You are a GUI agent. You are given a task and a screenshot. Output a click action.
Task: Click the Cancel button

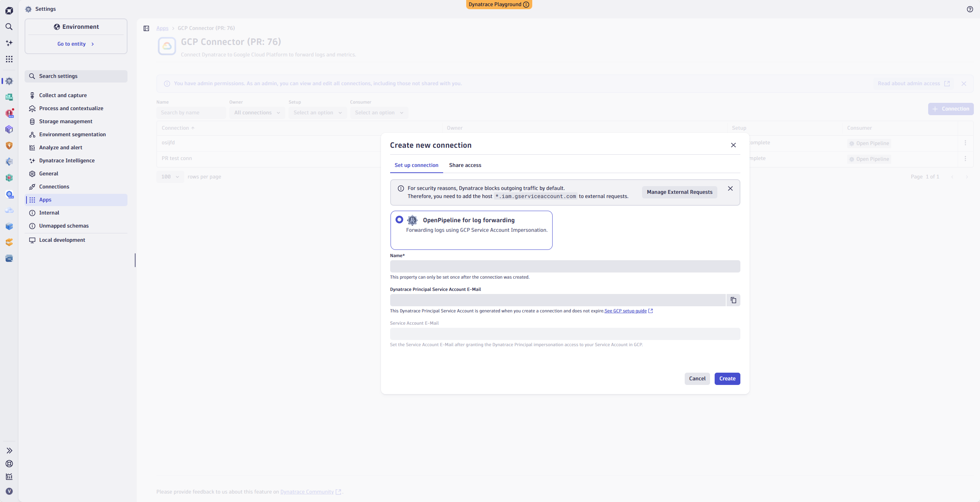pyautogui.click(x=697, y=379)
